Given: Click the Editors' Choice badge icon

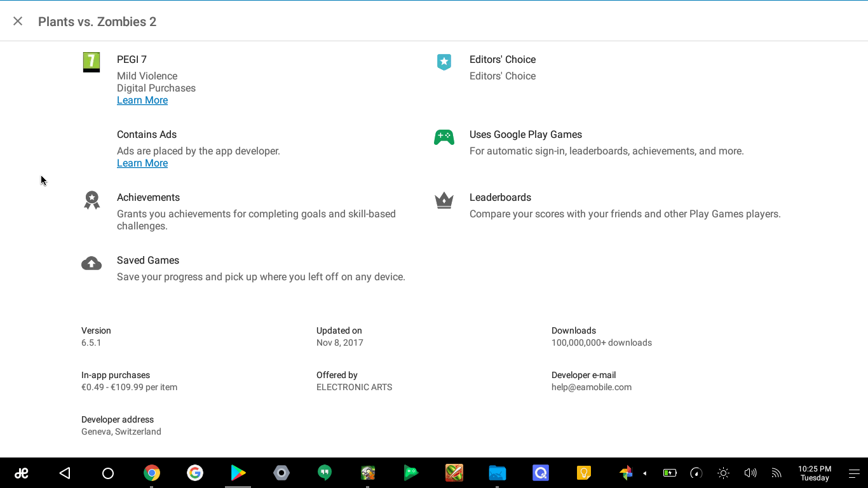Looking at the screenshot, I should pyautogui.click(x=444, y=62).
